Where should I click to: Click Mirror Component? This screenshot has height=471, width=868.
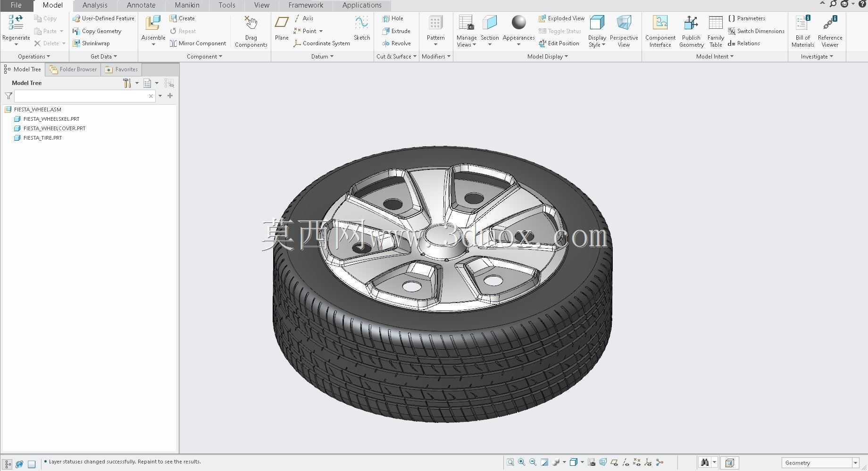tap(198, 43)
